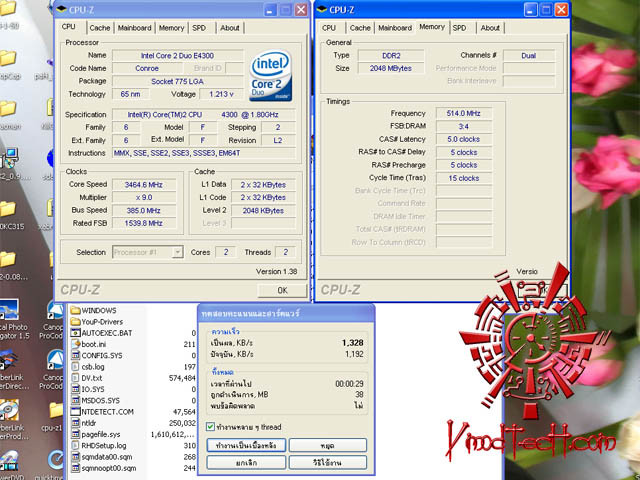Viewport: 640px width, 480px height.
Task: Select the ntldr file icon
Action: coord(75,423)
